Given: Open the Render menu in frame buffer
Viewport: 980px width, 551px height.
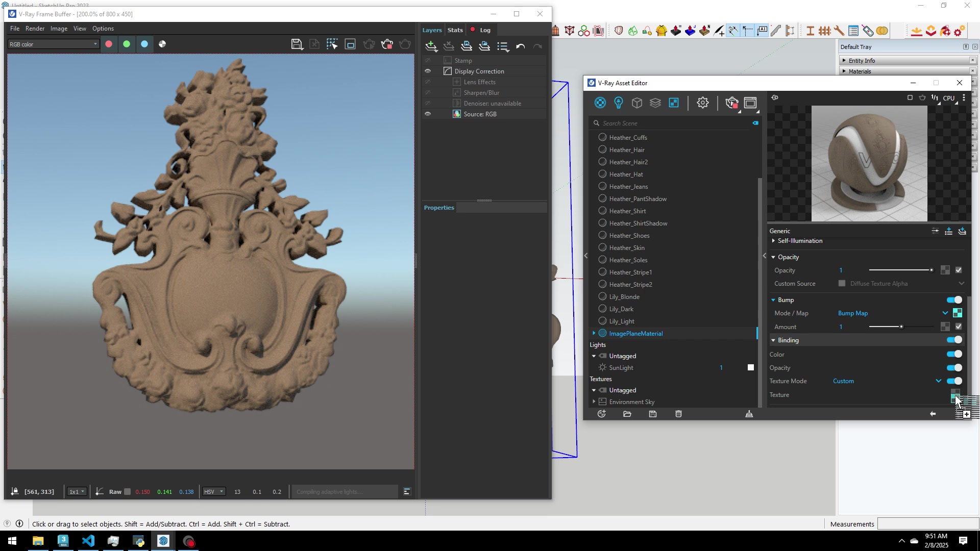Looking at the screenshot, I should 35,29.
